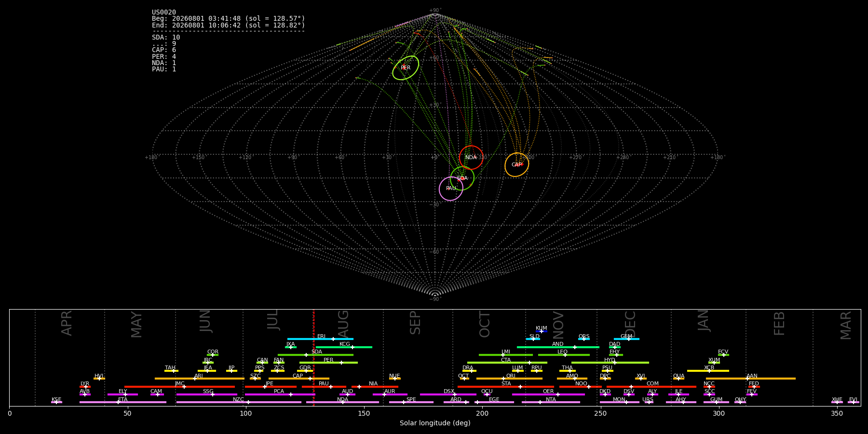Select the STA red shower bar

506,387
